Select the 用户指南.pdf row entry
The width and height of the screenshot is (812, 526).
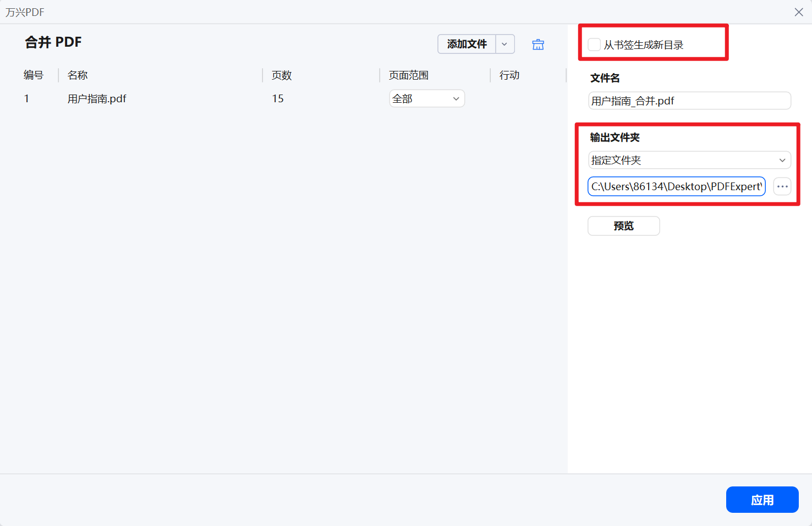pyautogui.click(x=97, y=98)
